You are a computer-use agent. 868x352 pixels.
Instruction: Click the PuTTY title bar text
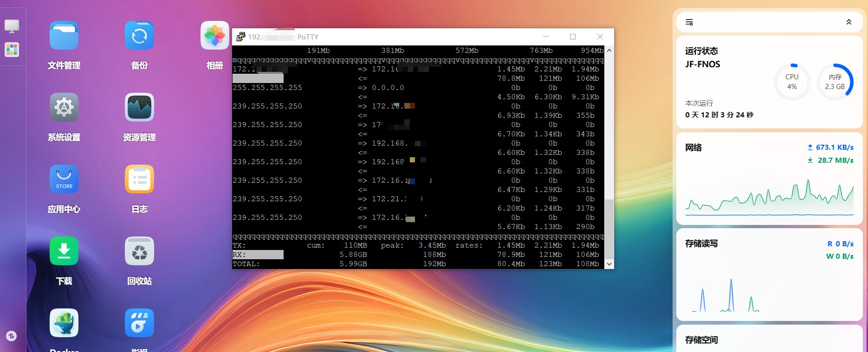[x=283, y=37]
